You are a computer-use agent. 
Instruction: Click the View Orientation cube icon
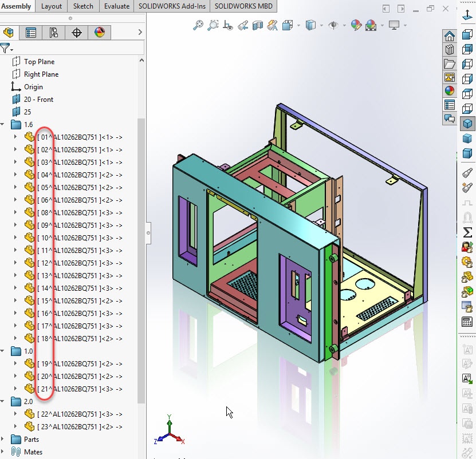(287, 25)
